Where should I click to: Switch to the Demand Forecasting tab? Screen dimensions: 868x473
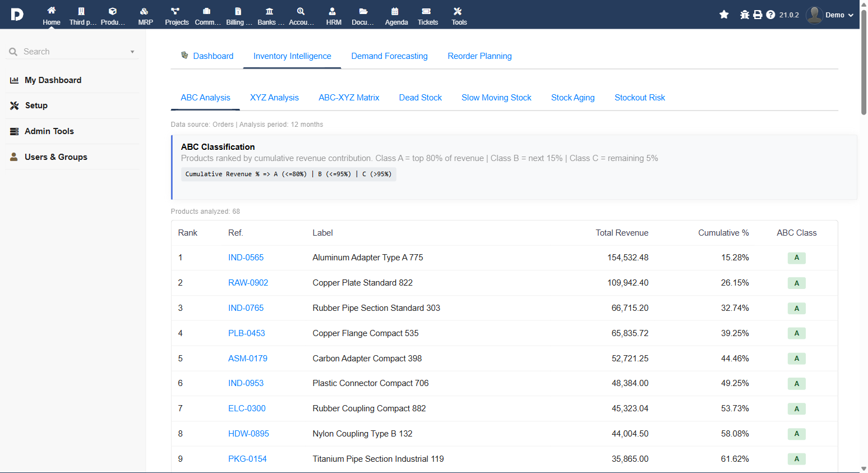(x=389, y=56)
